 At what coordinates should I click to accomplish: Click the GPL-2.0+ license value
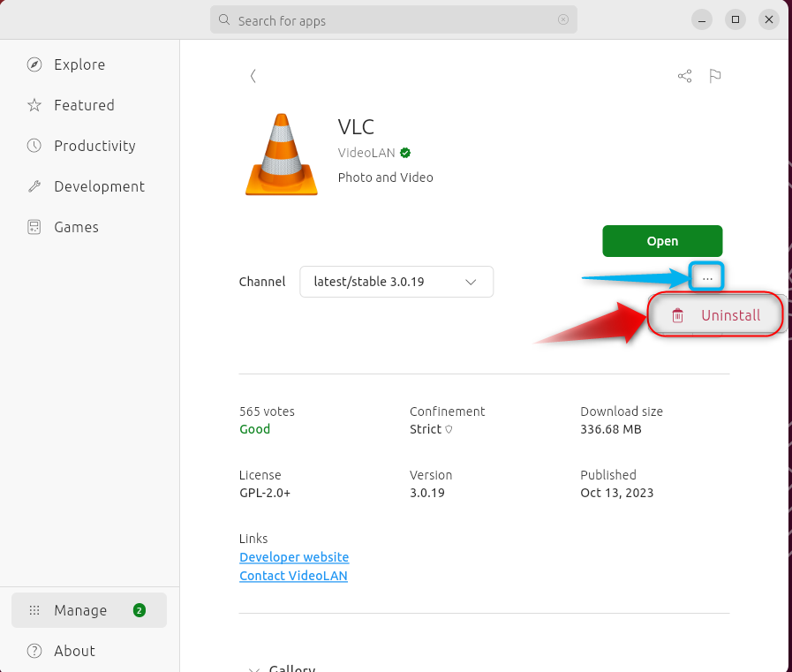coord(265,493)
